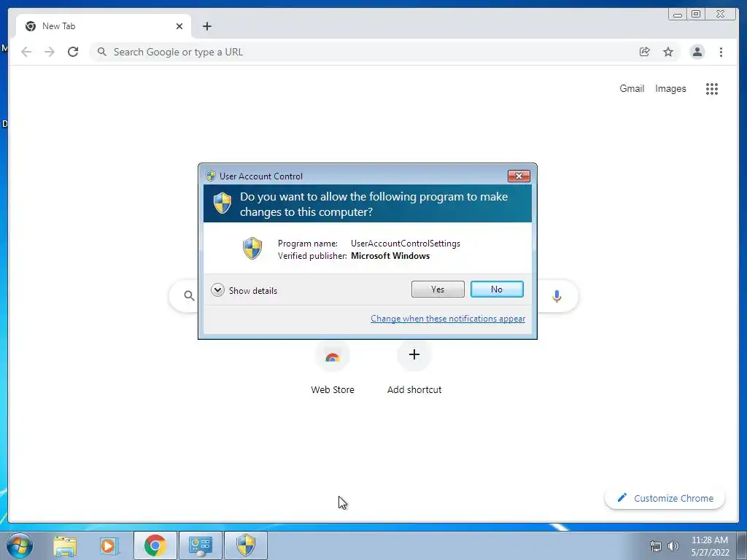Open Chrome three-dot menu

point(721,52)
